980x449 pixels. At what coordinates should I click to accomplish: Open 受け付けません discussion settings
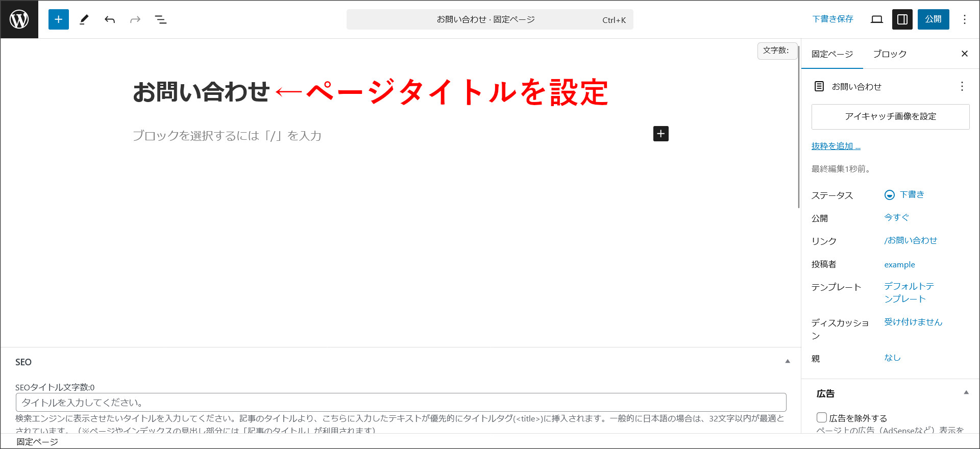tap(914, 322)
